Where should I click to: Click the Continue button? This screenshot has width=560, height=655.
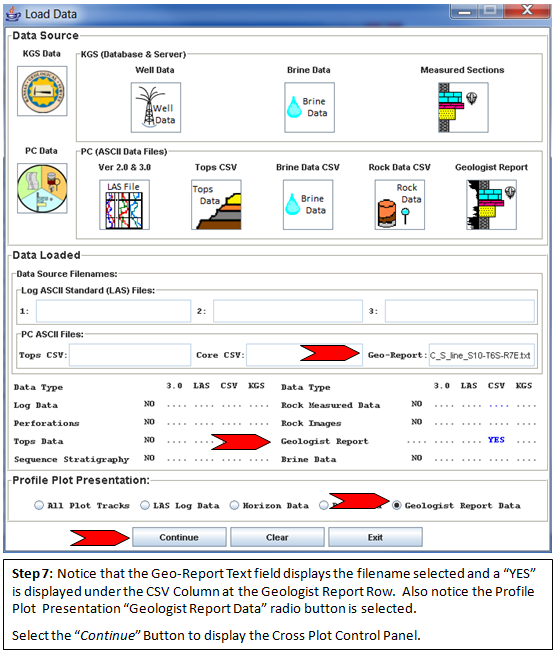point(179,537)
